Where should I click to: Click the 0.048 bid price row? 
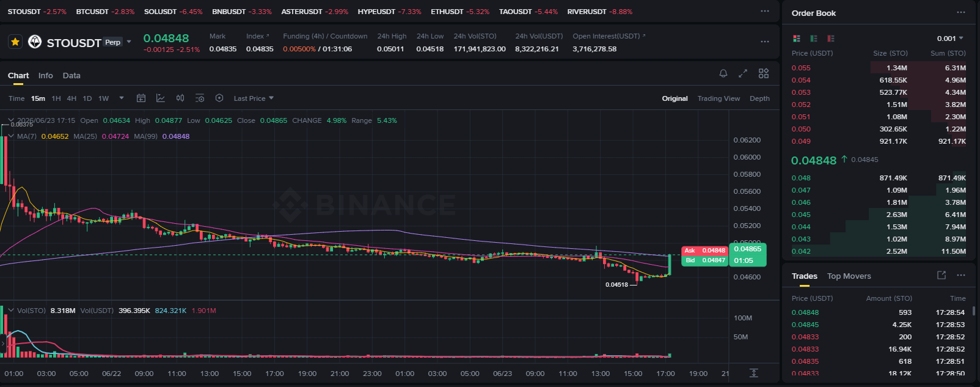click(879, 178)
